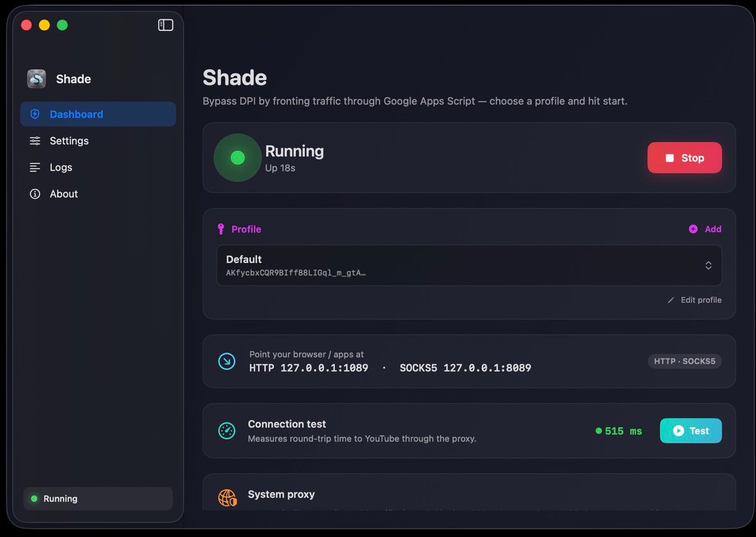Screen dimensions: 756x537
Task: Click the AKfycbx profile ID text
Action: pos(296,274)
